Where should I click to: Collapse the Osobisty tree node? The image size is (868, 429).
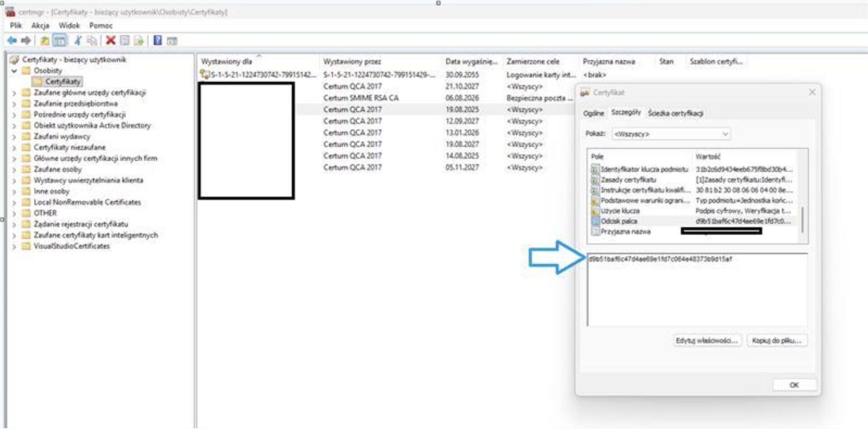tap(14, 71)
